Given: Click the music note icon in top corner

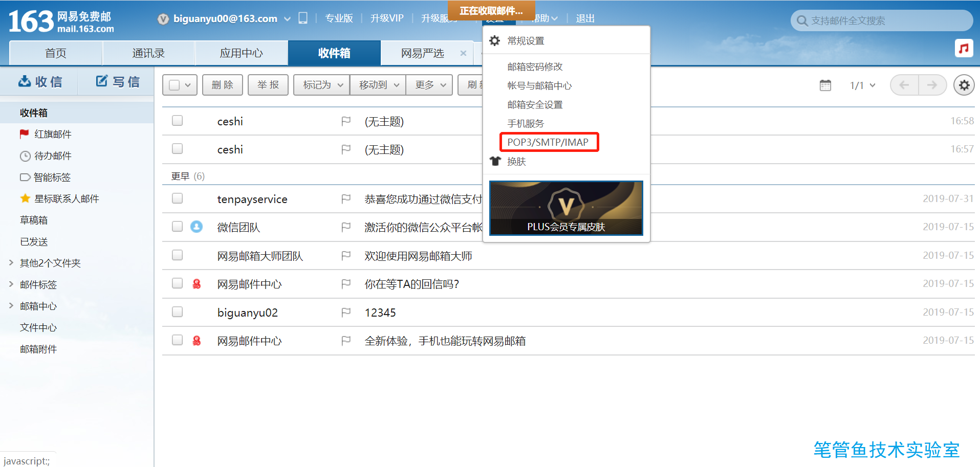Looking at the screenshot, I should tap(964, 49).
